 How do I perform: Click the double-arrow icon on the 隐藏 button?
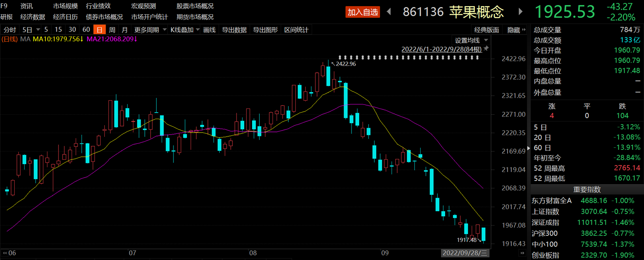coord(524,30)
